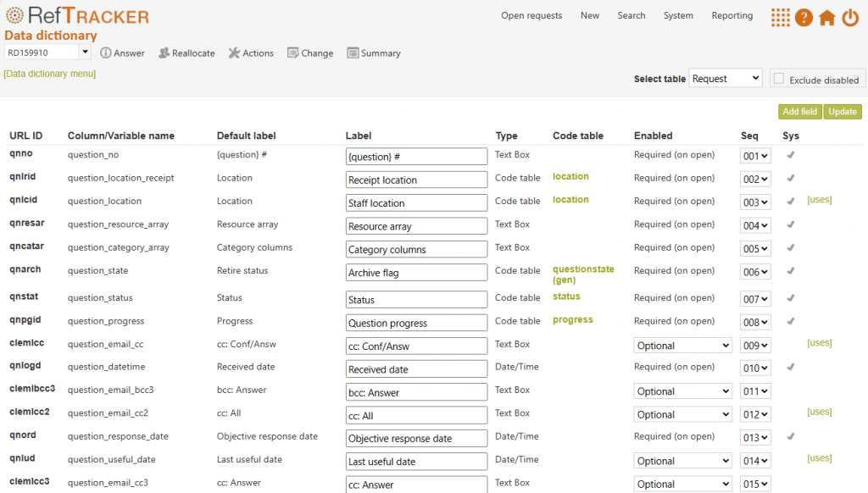
Task: Open the Select table dropdown
Action: click(726, 79)
